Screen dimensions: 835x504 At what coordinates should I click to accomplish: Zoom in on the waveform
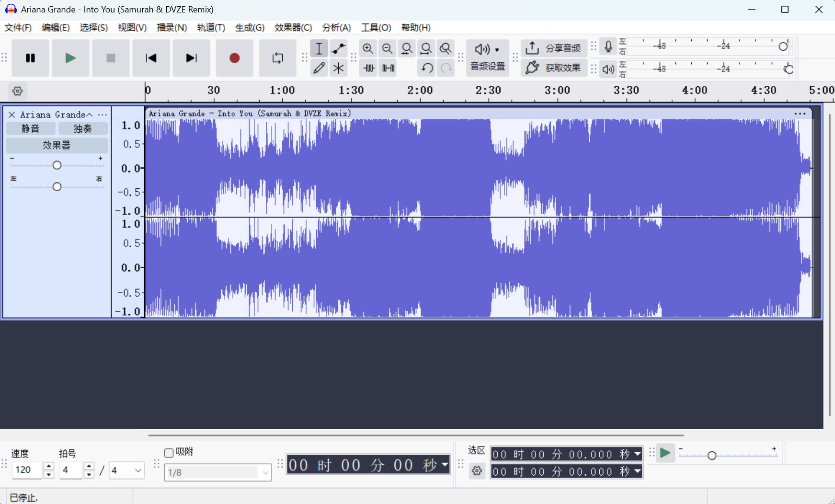368,48
